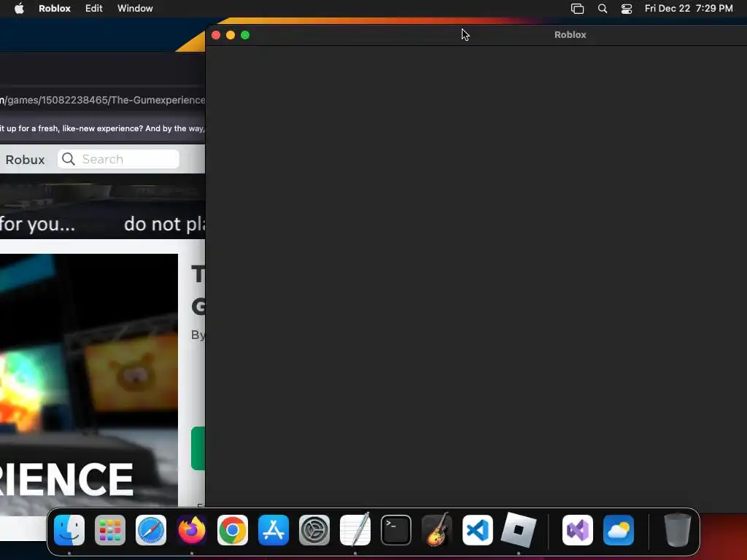The width and height of the screenshot is (747, 560).
Task: Click the Roblox window title bar text
Action: coord(570,35)
